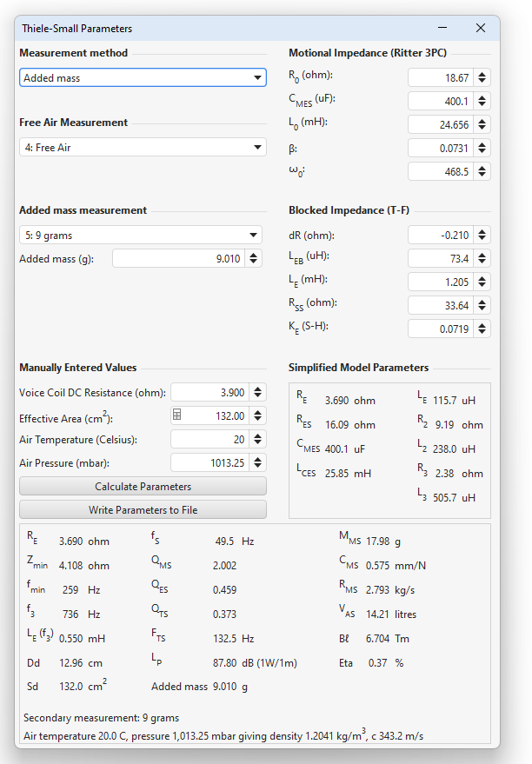Click the Effective Area value field
Viewport: 532px width, 764px height.
(209, 416)
